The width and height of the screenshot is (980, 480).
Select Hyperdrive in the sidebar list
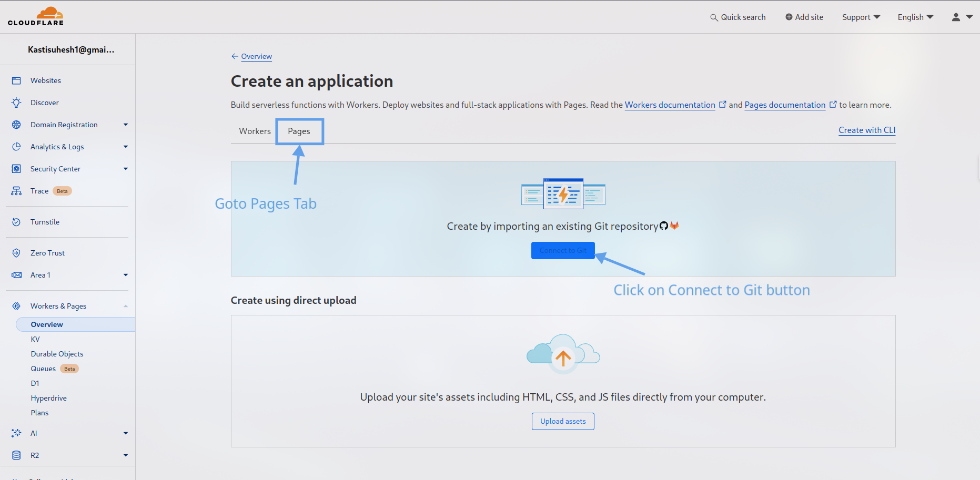click(48, 398)
